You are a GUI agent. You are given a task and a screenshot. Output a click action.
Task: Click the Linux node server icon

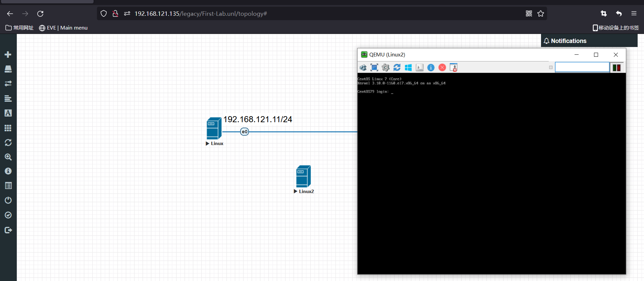tap(214, 128)
